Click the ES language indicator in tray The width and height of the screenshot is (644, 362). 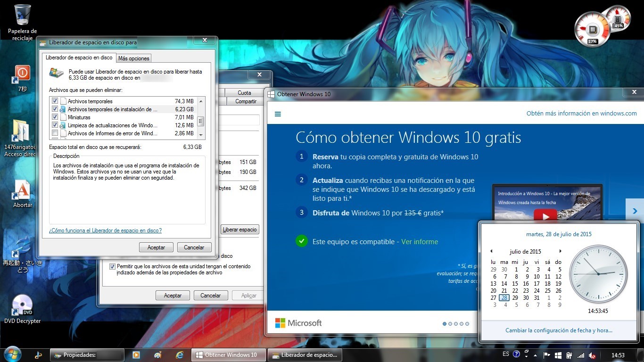(506, 354)
